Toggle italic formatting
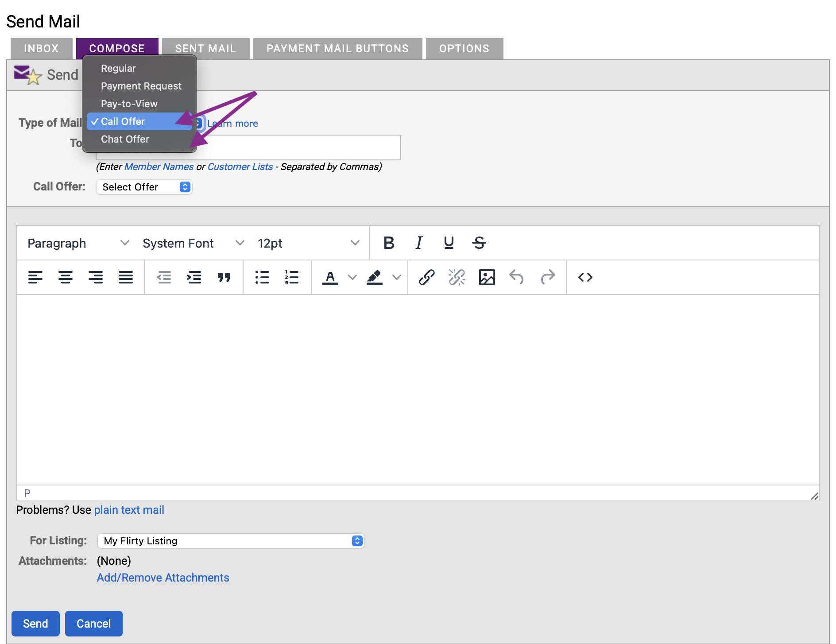 pos(419,243)
